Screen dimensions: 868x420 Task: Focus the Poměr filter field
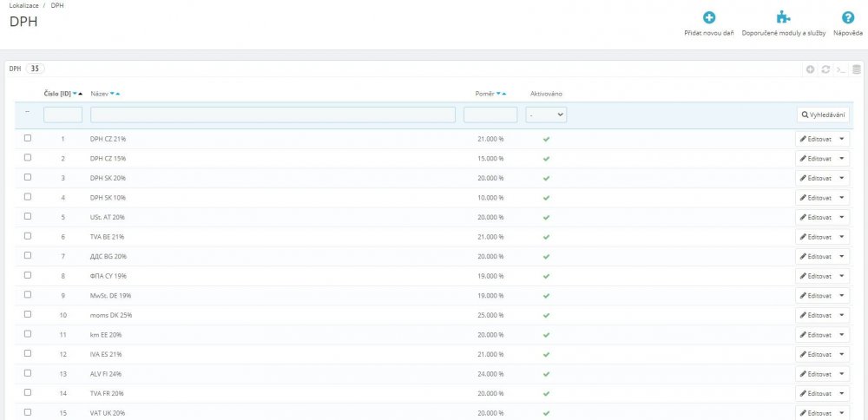490,115
